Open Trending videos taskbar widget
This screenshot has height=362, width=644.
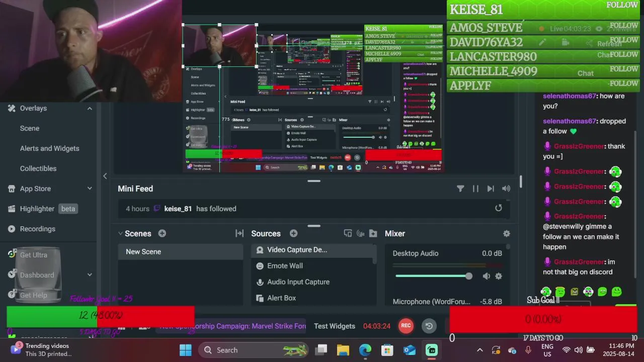coord(41,349)
